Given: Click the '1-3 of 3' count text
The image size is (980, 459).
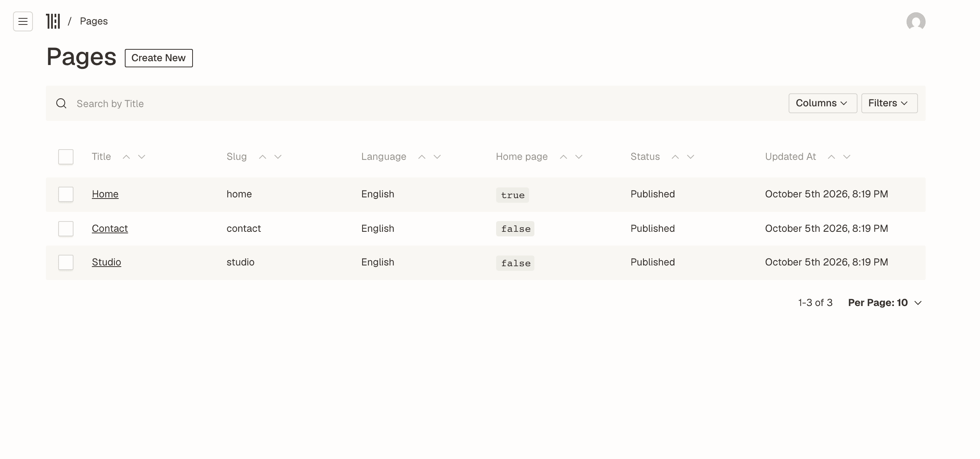Looking at the screenshot, I should coord(815,303).
